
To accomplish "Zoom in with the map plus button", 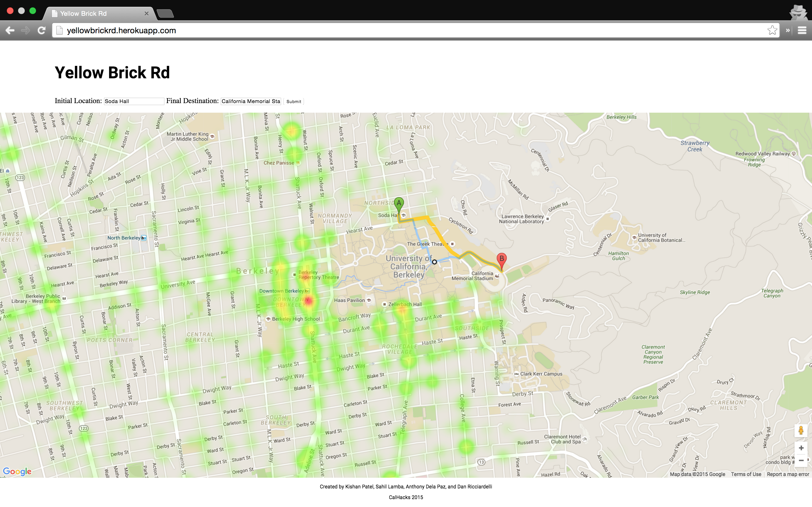I will 801,448.
